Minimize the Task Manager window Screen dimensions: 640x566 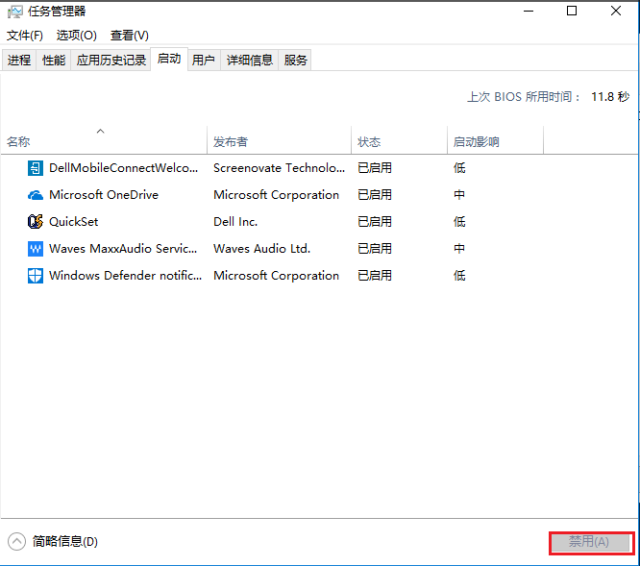[x=529, y=11]
